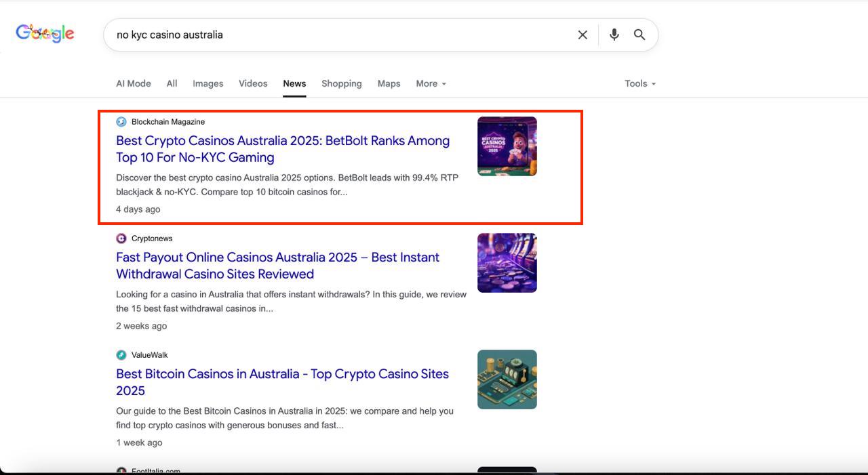Open the ValueWalk bitcoin casino thumbnail
The height and width of the screenshot is (475, 868).
[507, 379]
